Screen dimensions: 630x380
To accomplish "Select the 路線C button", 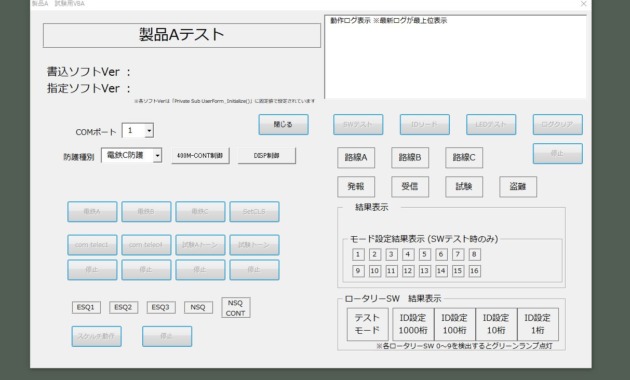I will (x=464, y=157).
